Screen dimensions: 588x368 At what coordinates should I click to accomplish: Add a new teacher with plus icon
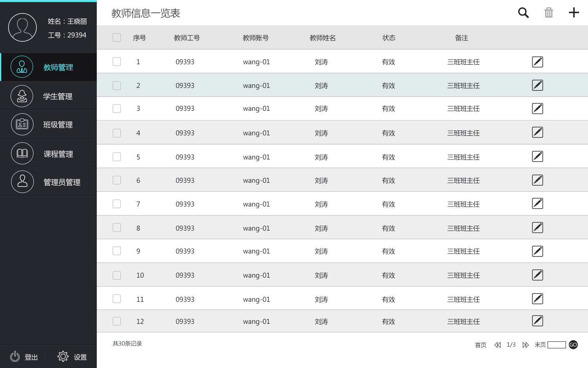point(574,13)
